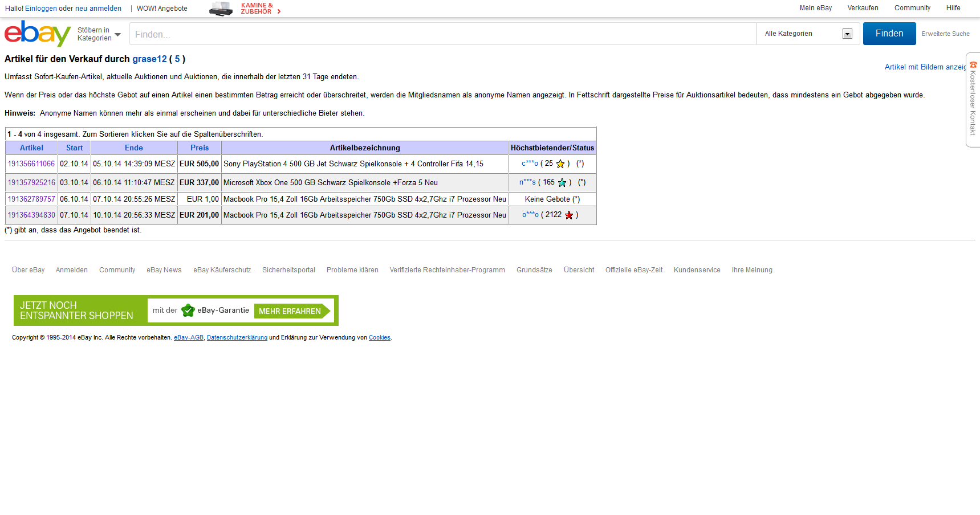The image size is (980, 515).
Task: Open the Alle Kategorien dropdown
Action: click(808, 34)
